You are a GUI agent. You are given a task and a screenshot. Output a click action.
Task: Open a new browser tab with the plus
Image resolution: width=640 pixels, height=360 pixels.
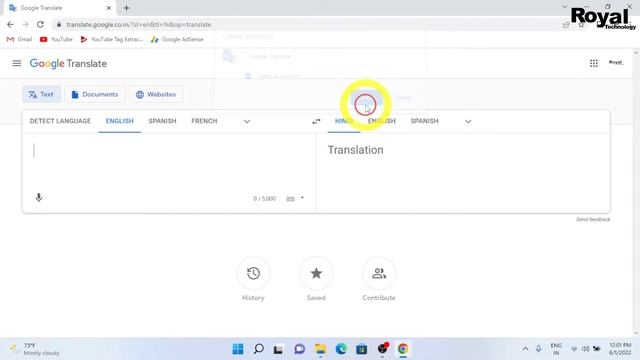[x=127, y=8]
